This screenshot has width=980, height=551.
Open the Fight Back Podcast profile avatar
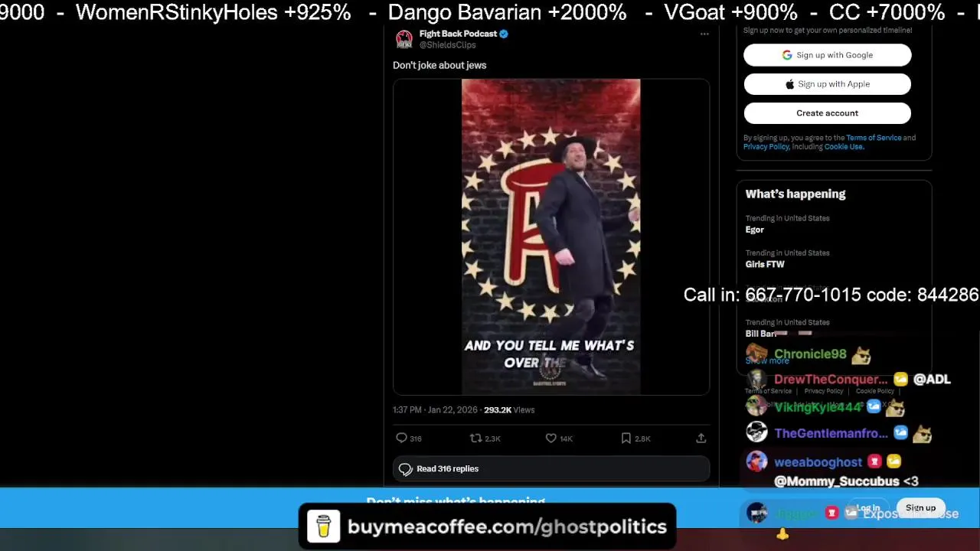pos(404,39)
